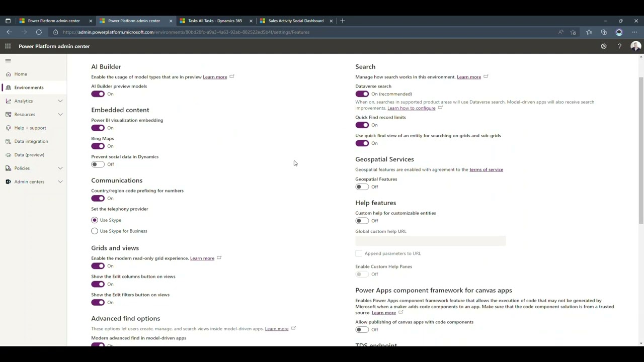Toggle AI Builder preview models switch
644x362 pixels.
98,94
